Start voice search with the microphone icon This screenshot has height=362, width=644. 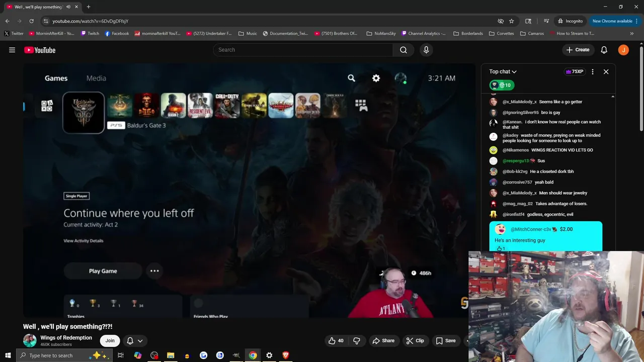pos(426,50)
